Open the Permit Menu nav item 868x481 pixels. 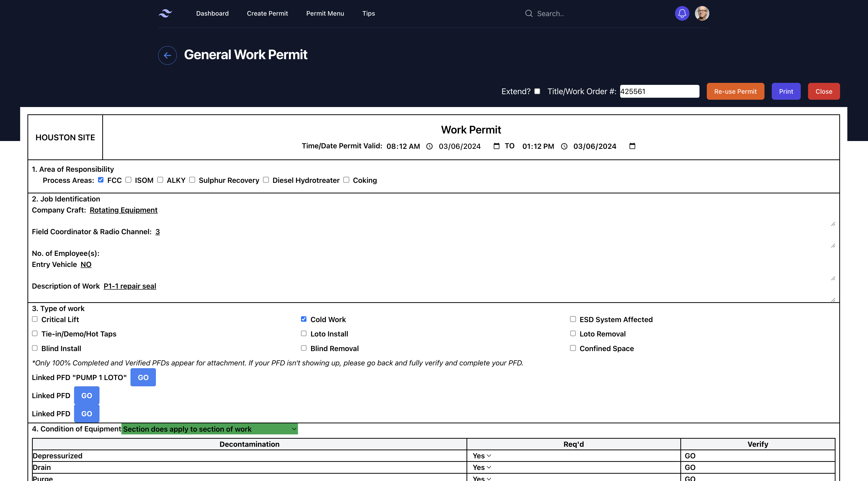pyautogui.click(x=325, y=14)
